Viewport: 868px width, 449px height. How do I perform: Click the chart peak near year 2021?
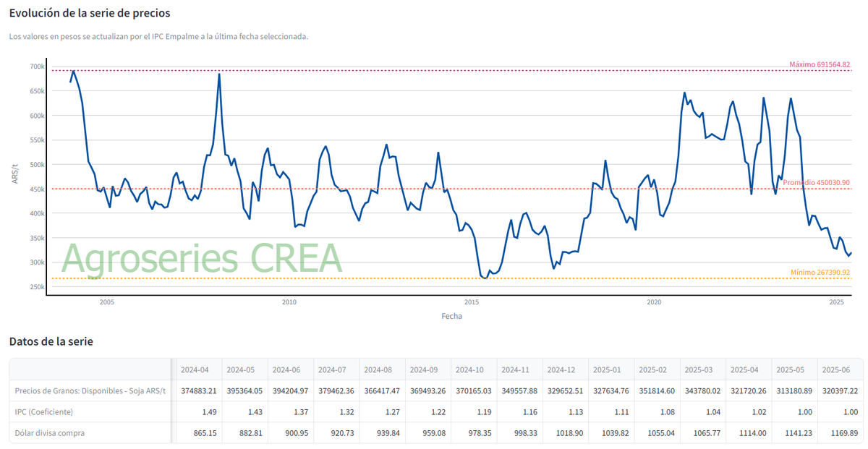(686, 93)
